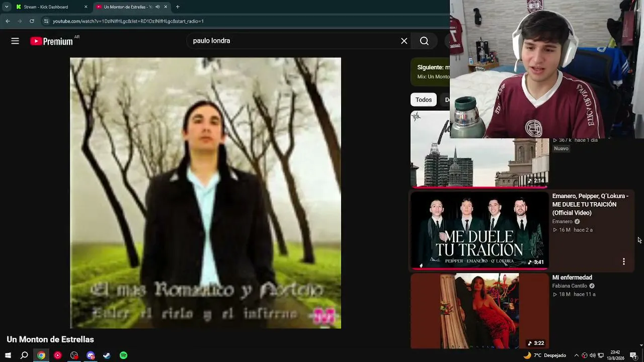Open network settings tray icon
Viewport: 644px width, 362px height.
(x=601, y=355)
